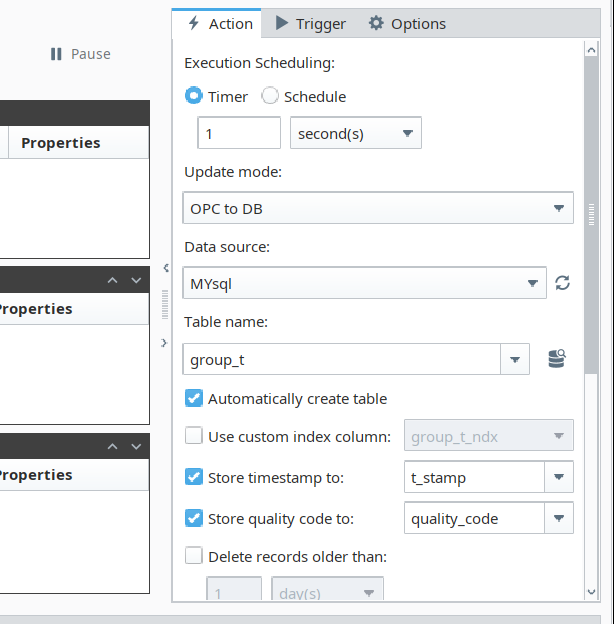The image size is (614, 624).
Task: Click the Pause button
Action: tap(80, 54)
